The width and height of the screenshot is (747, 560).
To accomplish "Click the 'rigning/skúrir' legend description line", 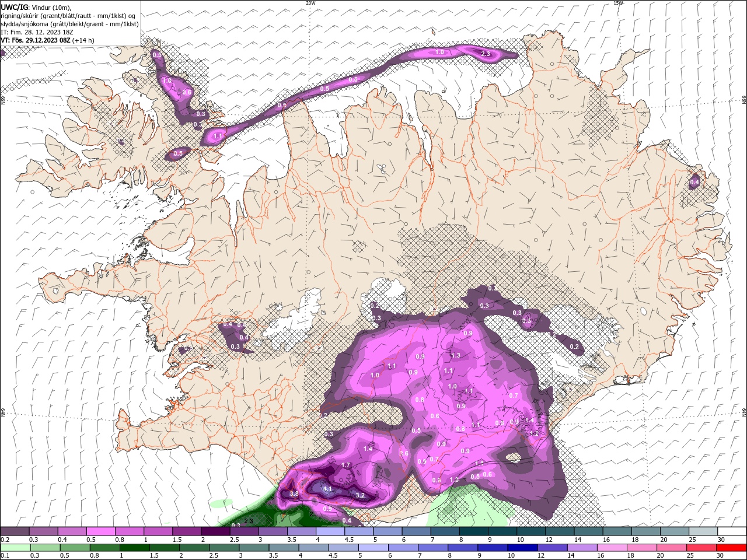I will (68, 16).
